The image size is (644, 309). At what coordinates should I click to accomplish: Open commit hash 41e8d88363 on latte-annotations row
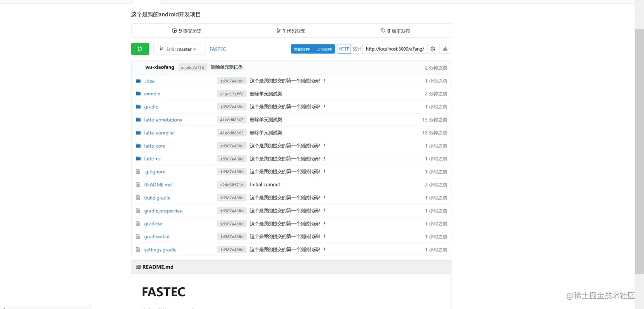tap(232, 120)
